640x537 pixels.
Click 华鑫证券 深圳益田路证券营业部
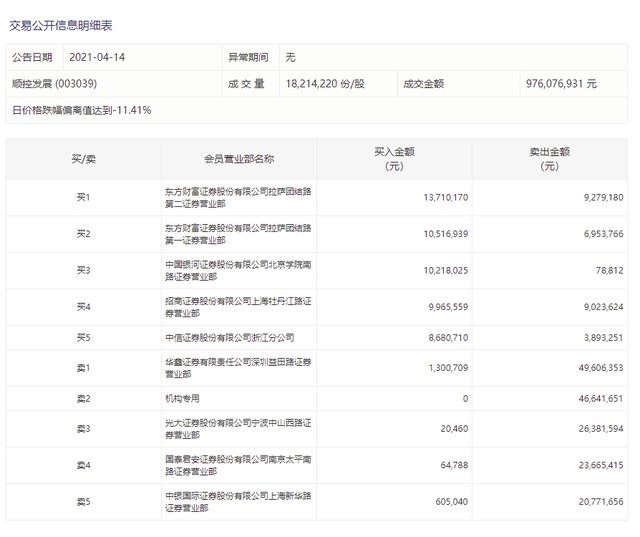point(238,368)
